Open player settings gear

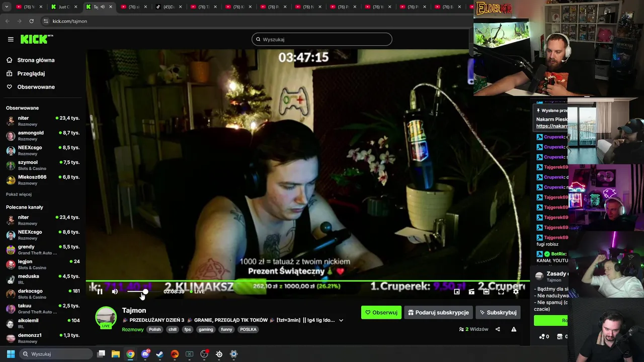point(516,292)
